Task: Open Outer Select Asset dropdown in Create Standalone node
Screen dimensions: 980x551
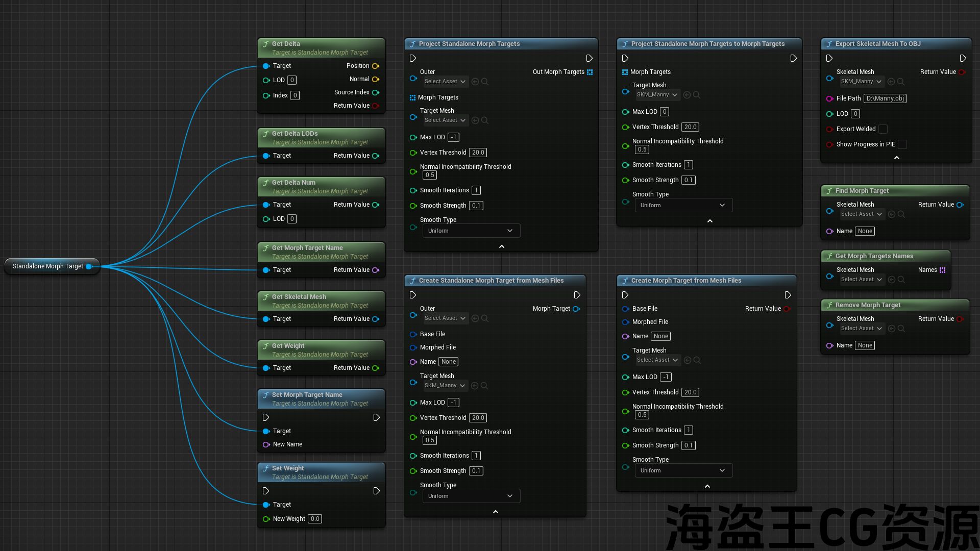Action: (x=445, y=318)
